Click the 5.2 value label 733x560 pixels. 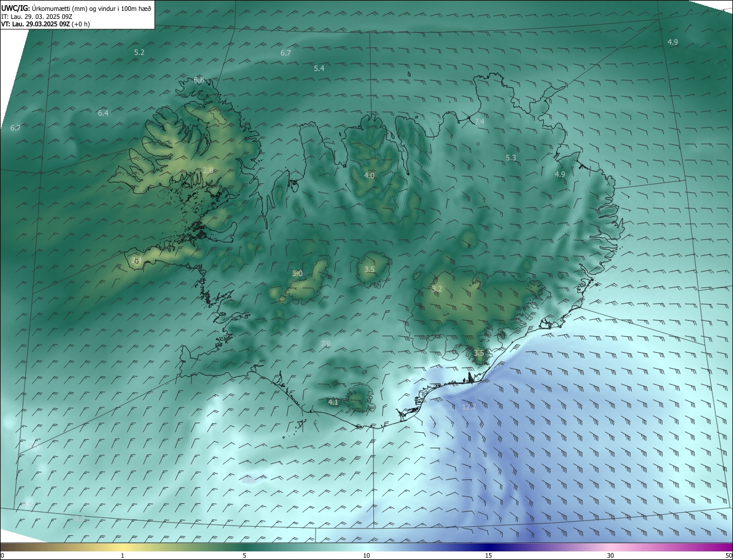[x=139, y=52]
